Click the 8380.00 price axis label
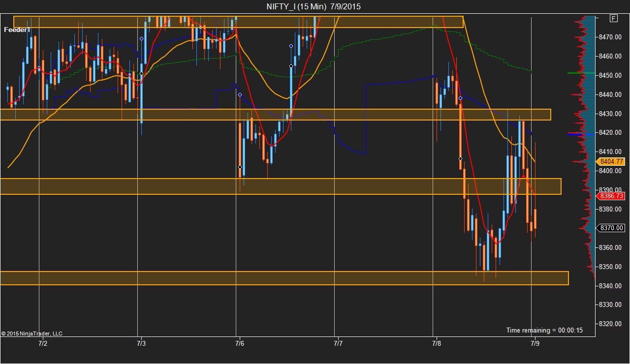Screen dimensions: 630x364 tap(610, 209)
